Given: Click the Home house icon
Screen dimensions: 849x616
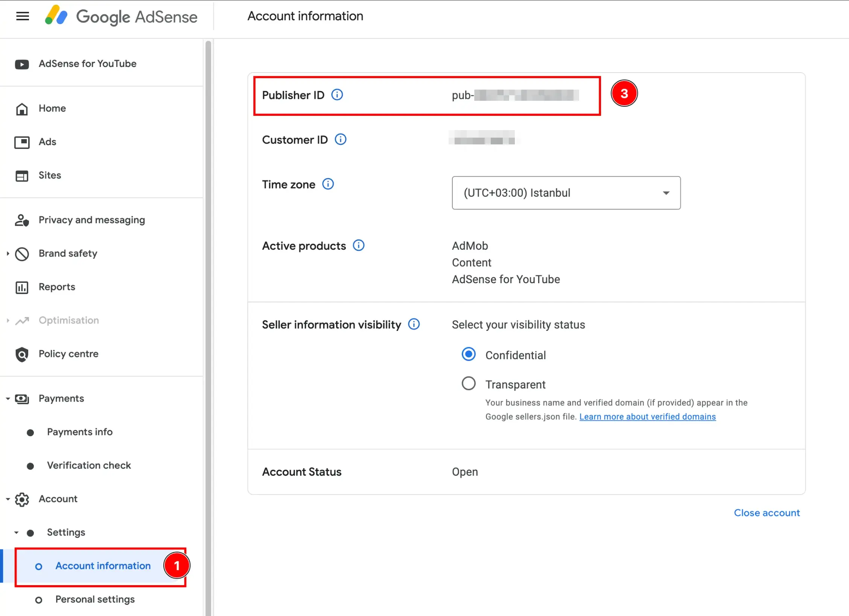Looking at the screenshot, I should coord(22,109).
